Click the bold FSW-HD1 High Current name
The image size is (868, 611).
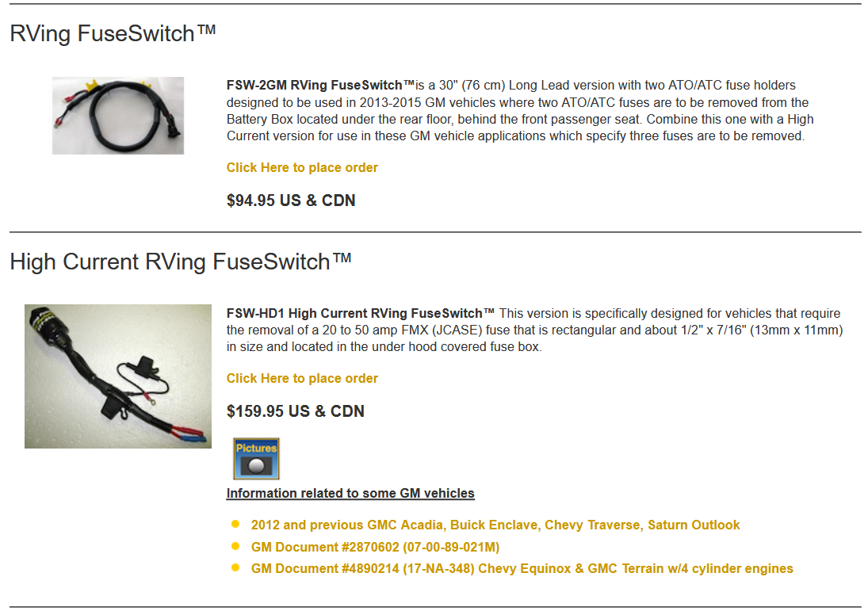[361, 313]
